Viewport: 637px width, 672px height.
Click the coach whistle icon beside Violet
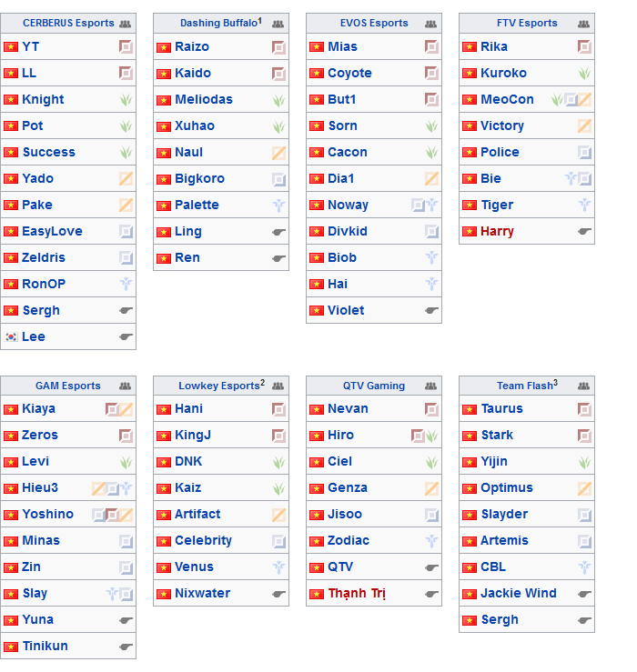tap(431, 310)
